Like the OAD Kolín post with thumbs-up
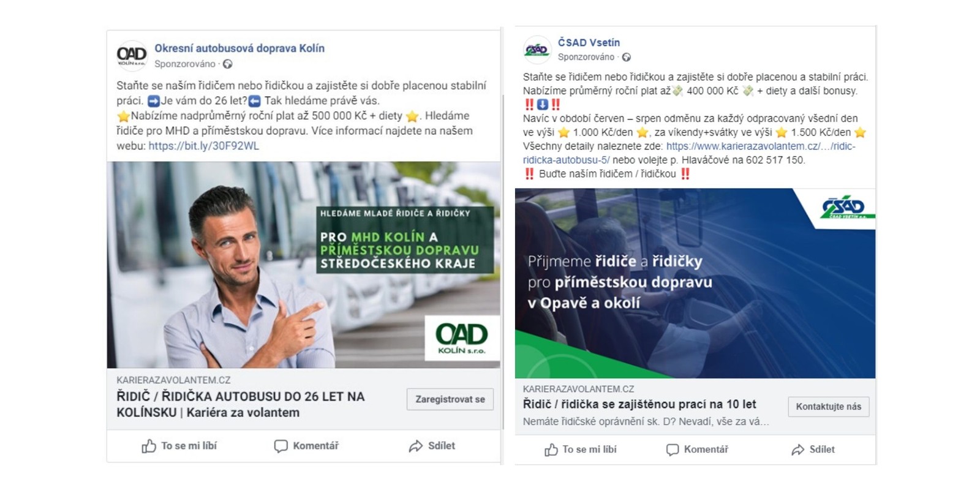Screen dimensions: 980x490 click(x=179, y=446)
